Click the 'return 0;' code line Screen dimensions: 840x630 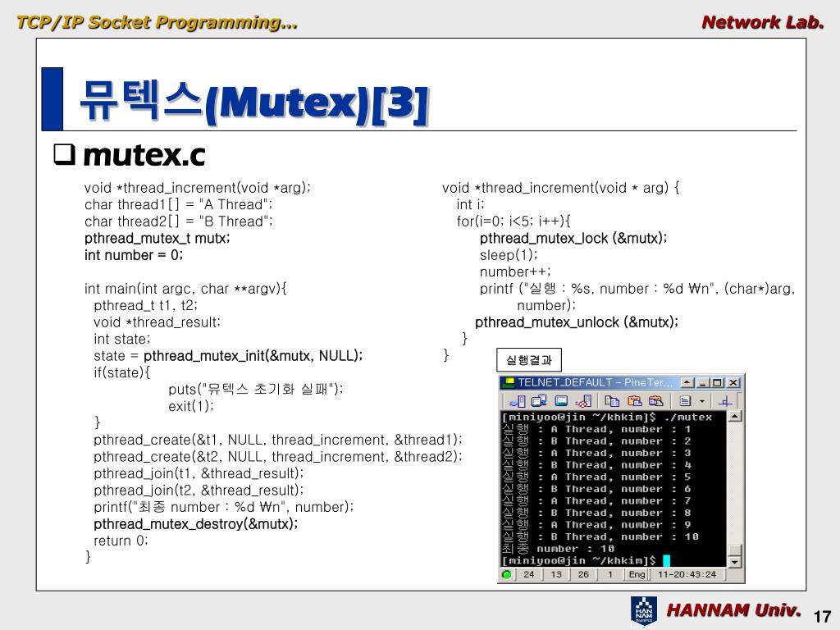point(121,541)
